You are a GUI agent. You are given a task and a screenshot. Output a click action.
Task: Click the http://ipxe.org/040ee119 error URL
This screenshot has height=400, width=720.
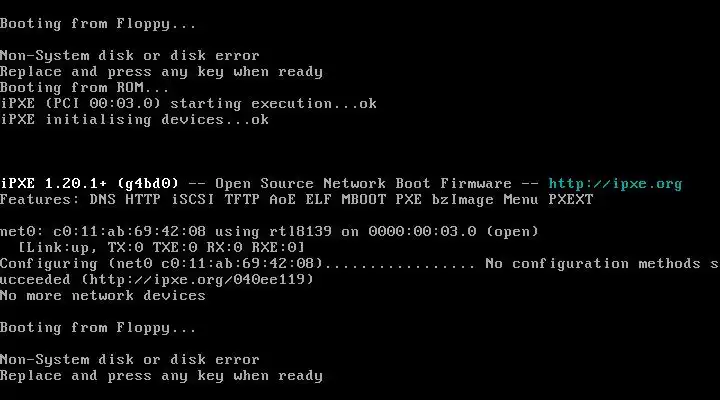(x=197, y=279)
